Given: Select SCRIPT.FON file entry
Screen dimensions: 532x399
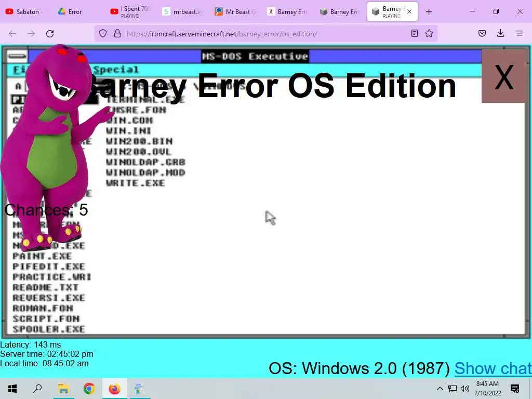Looking at the screenshot, I should click(x=46, y=319).
